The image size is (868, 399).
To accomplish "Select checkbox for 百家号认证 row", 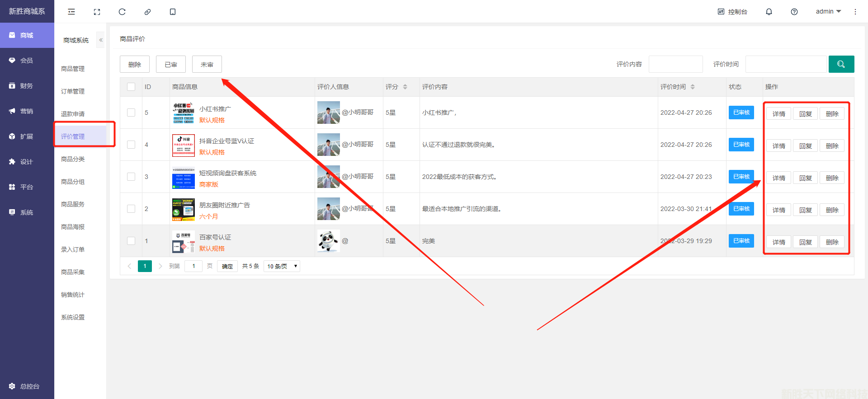I will pyautogui.click(x=131, y=241).
